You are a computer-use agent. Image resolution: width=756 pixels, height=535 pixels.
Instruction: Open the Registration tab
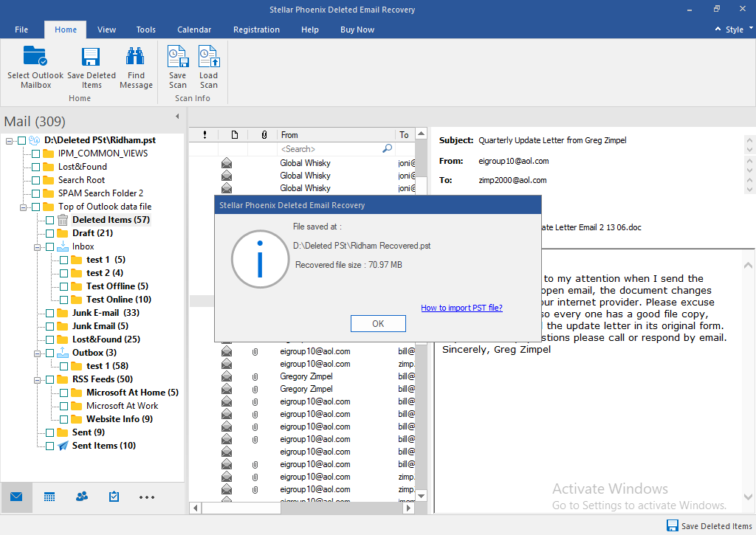(256, 30)
